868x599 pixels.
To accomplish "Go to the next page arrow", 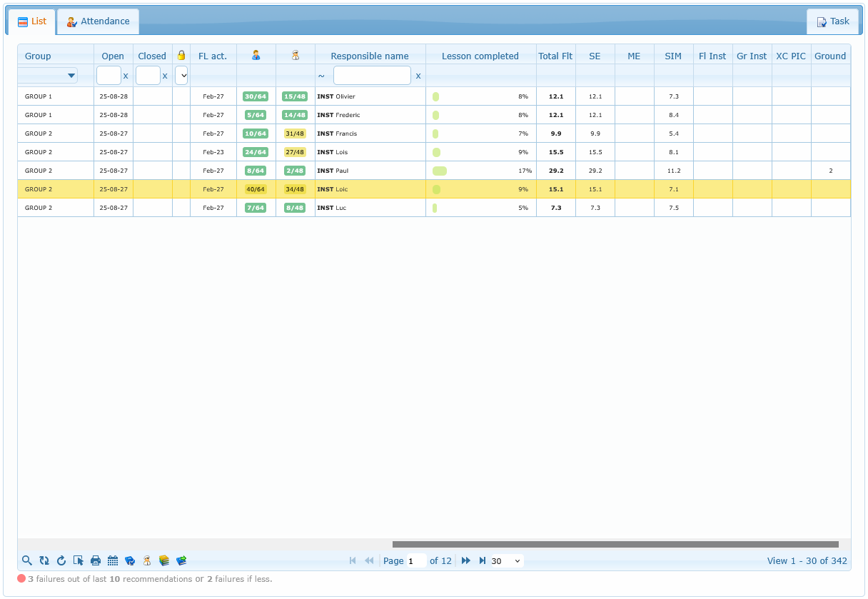I will pyautogui.click(x=466, y=561).
